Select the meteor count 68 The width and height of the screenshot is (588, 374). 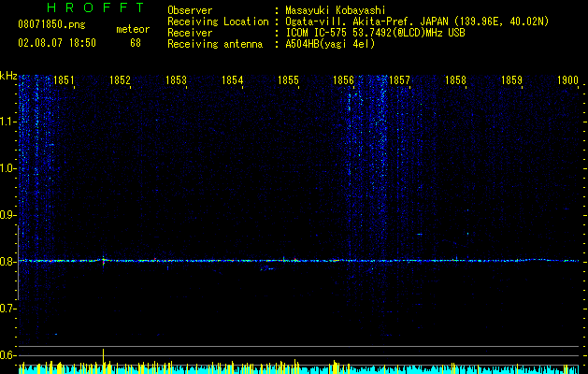[136, 43]
